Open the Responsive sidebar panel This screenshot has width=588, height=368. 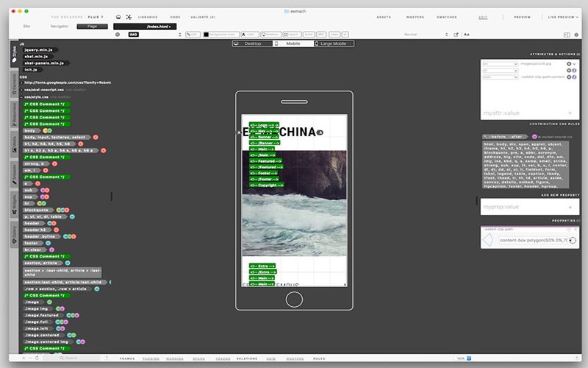tap(14, 114)
